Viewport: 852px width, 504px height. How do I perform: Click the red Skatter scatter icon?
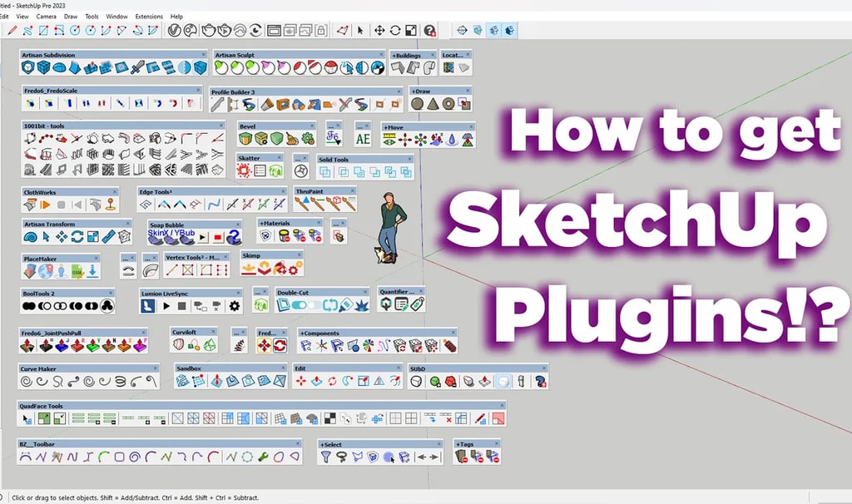coord(244,171)
